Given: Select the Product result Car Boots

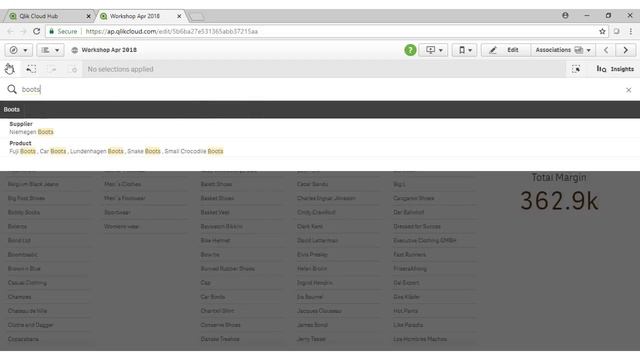Looking at the screenshot, I should [x=53, y=151].
